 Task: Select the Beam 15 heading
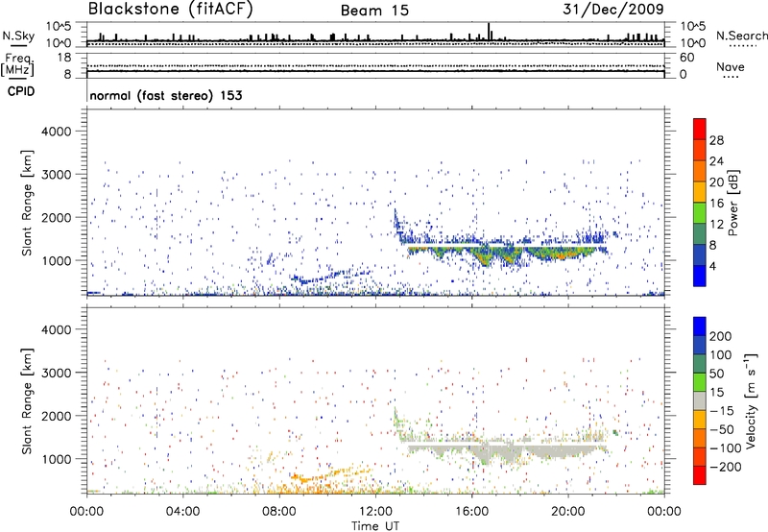pos(374,11)
